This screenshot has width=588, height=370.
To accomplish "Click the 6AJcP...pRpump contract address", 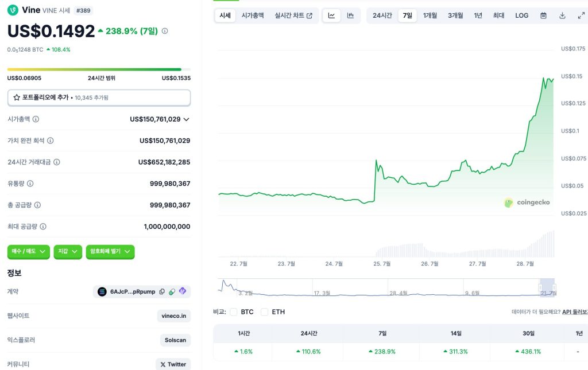I will point(133,291).
